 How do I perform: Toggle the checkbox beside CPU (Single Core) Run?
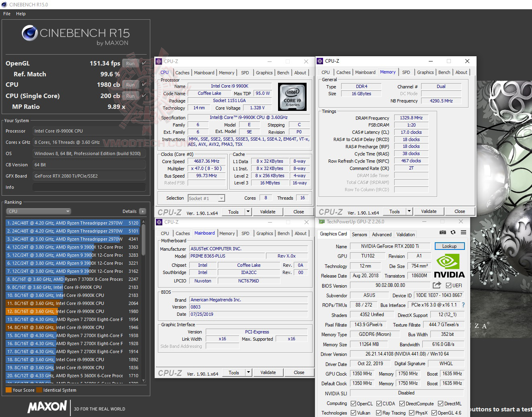pos(144,96)
